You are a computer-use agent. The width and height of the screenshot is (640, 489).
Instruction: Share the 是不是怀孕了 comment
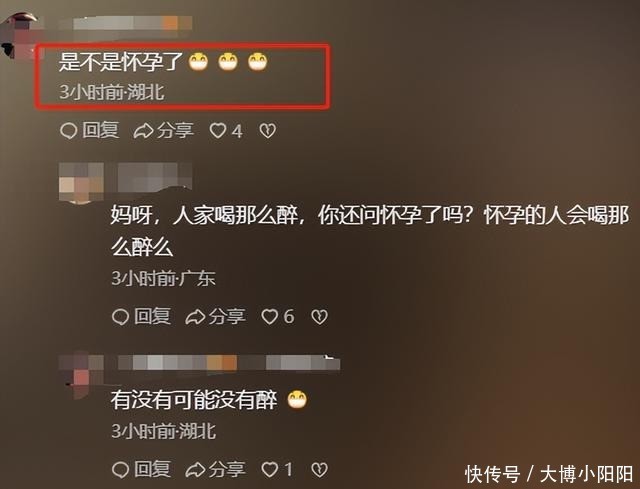164,131
